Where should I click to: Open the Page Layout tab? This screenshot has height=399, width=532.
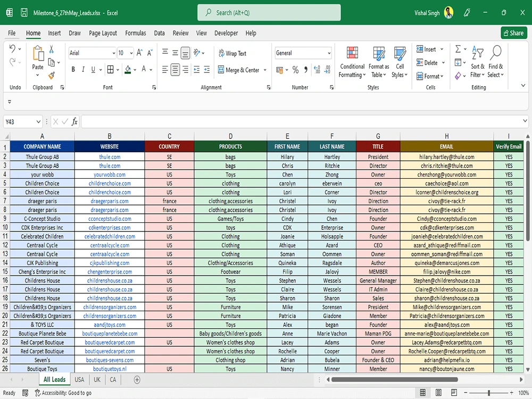[103, 33]
